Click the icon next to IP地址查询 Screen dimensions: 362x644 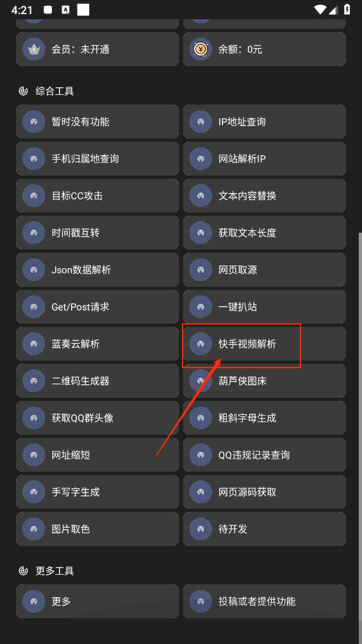pos(201,122)
